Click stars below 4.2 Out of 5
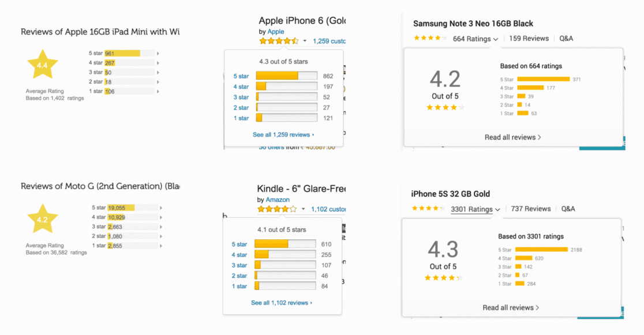644x335 pixels. coord(445,108)
